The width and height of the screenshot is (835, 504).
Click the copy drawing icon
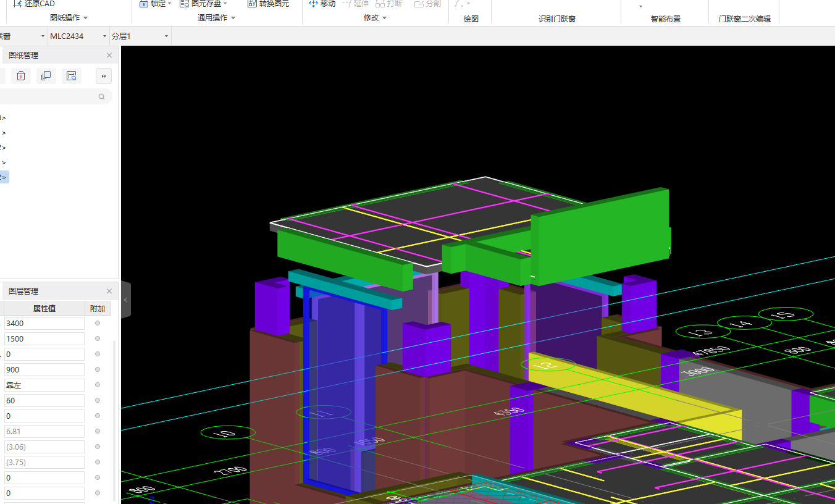(46, 76)
